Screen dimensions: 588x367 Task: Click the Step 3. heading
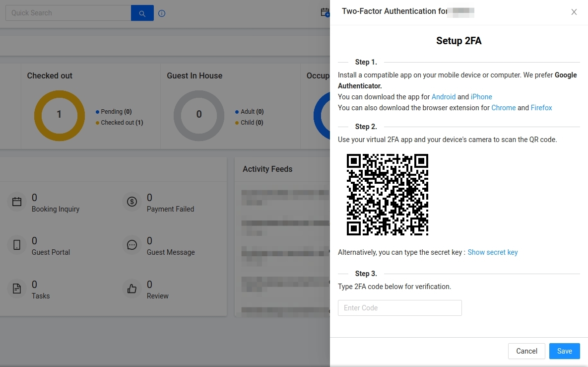coord(366,274)
